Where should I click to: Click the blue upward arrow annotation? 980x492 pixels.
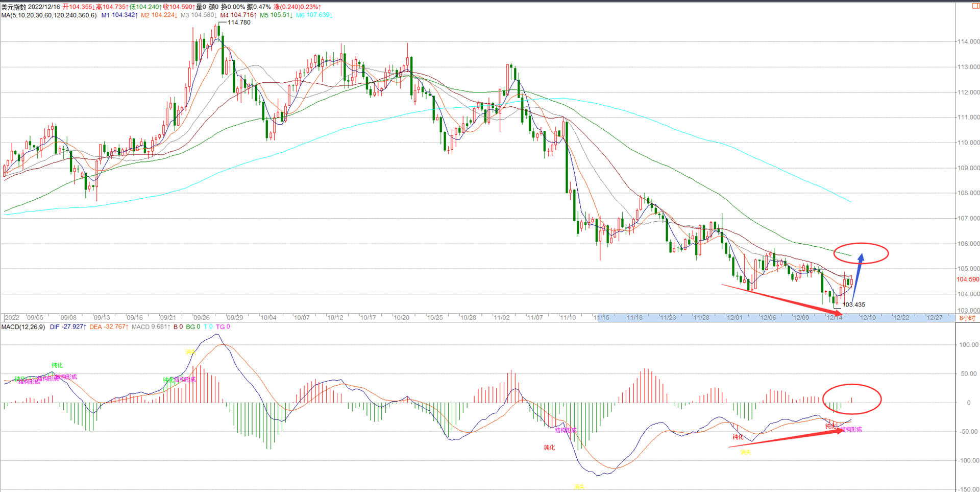click(x=857, y=278)
